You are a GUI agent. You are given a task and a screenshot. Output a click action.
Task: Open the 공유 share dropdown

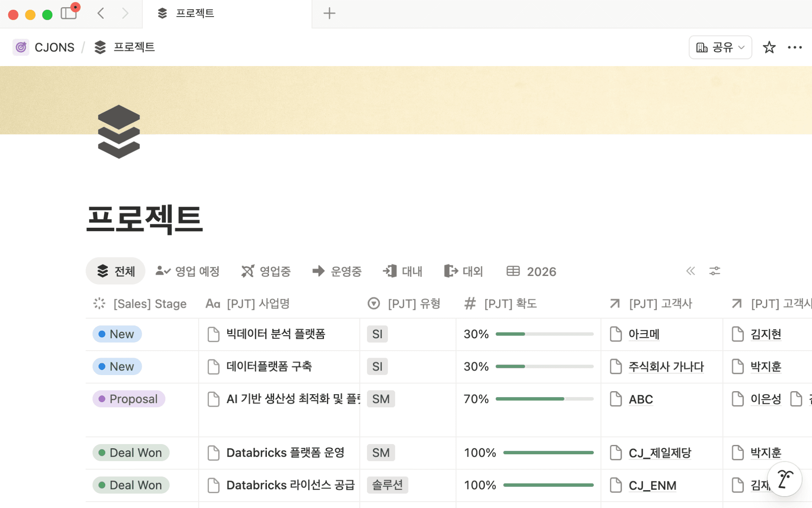pyautogui.click(x=720, y=47)
